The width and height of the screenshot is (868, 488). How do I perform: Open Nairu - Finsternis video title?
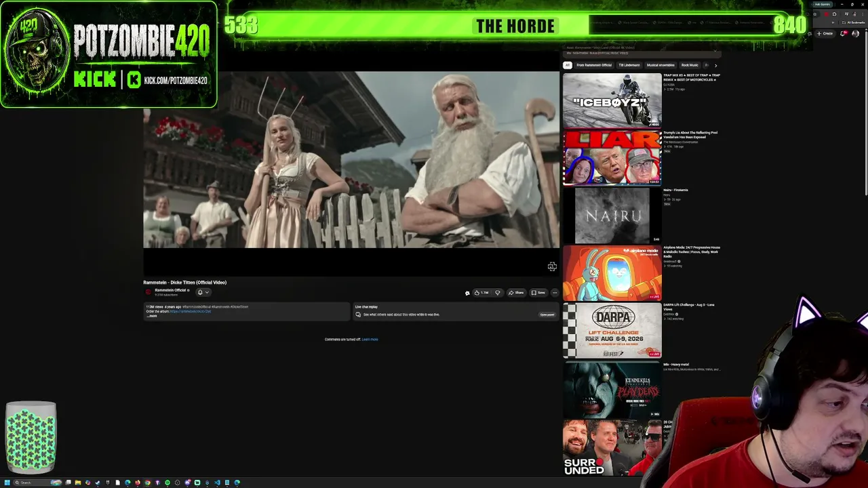click(x=675, y=190)
